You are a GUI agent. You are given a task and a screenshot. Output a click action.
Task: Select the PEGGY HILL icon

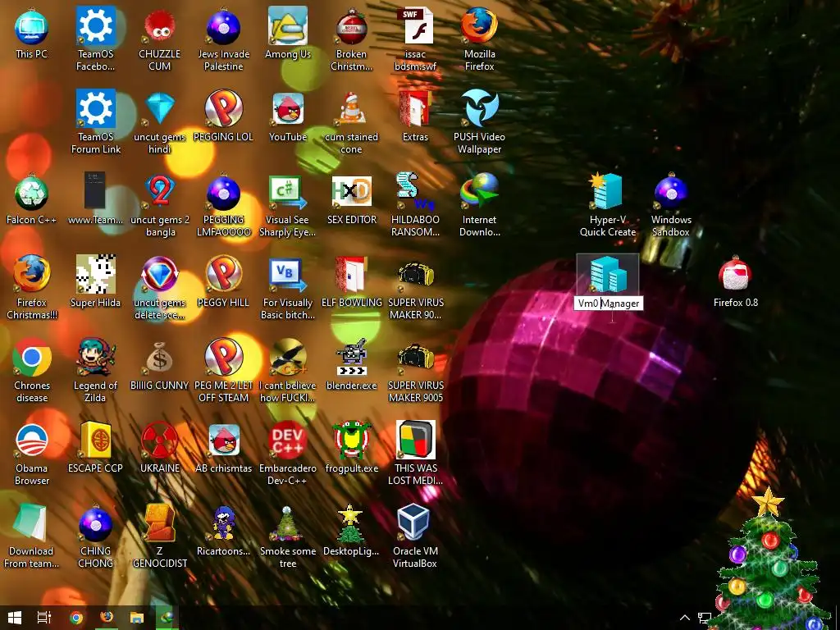(223, 274)
